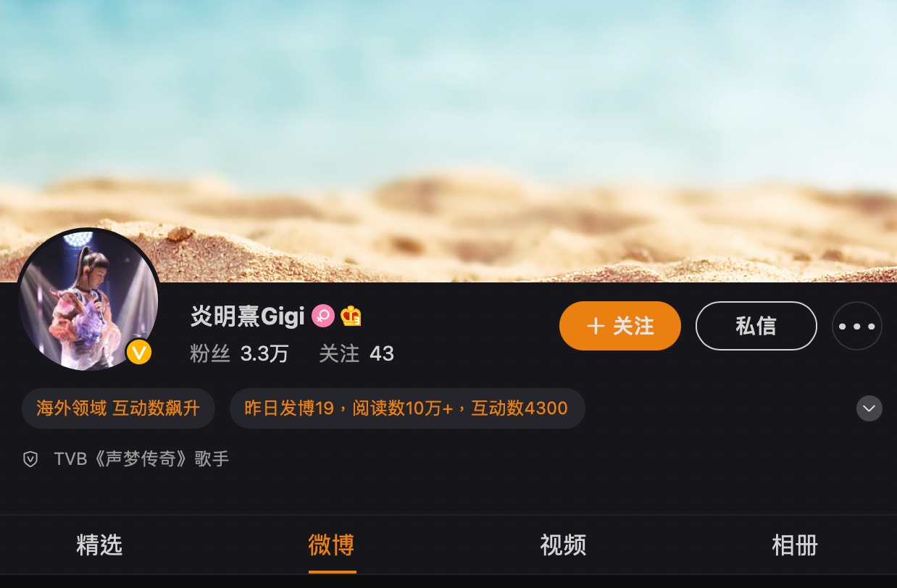Click the plus icon in Follow button
Viewport: 897px width, 588px height.
click(596, 326)
